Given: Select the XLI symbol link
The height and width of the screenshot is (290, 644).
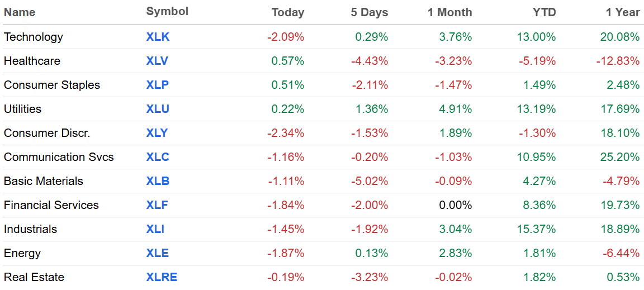Looking at the screenshot, I should click(x=155, y=230).
